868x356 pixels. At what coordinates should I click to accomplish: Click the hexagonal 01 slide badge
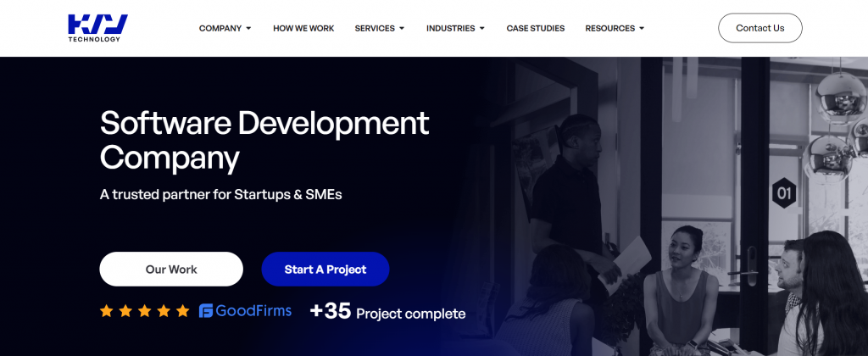pyautogui.click(x=784, y=193)
